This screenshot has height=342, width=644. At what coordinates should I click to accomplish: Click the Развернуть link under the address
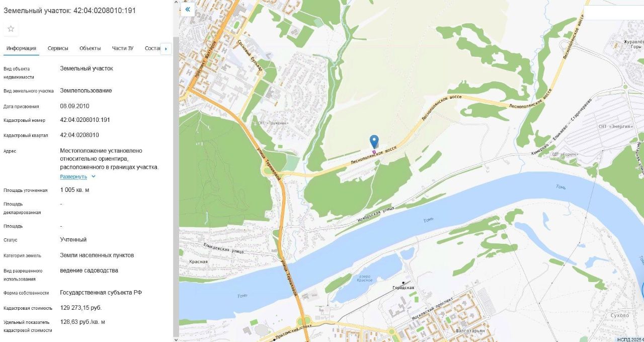point(73,177)
